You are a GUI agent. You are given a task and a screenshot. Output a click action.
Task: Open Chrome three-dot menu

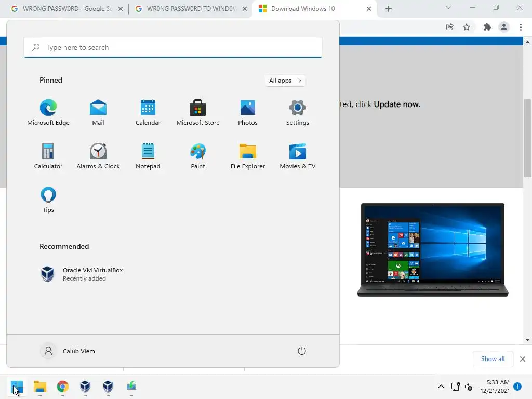[x=521, y=27]
